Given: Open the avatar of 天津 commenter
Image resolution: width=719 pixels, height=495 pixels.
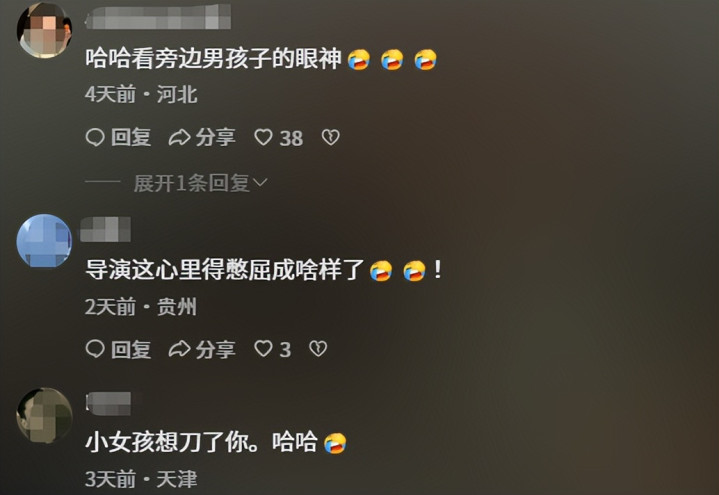Looking at the screenshot, I should [44, 416].
